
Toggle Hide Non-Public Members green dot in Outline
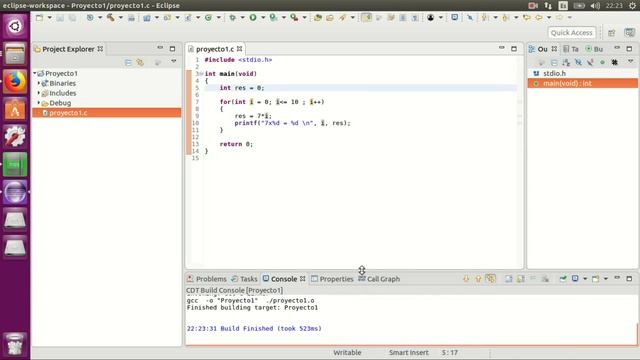tap(602, 62)
